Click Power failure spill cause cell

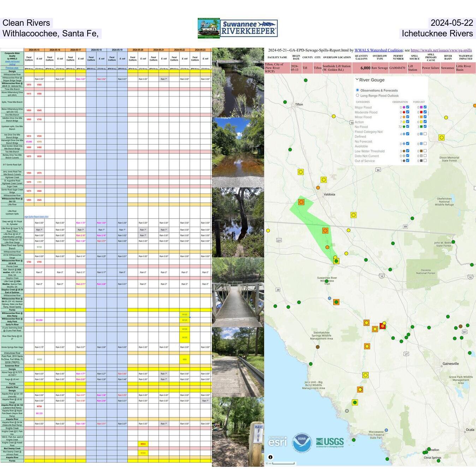430,68
